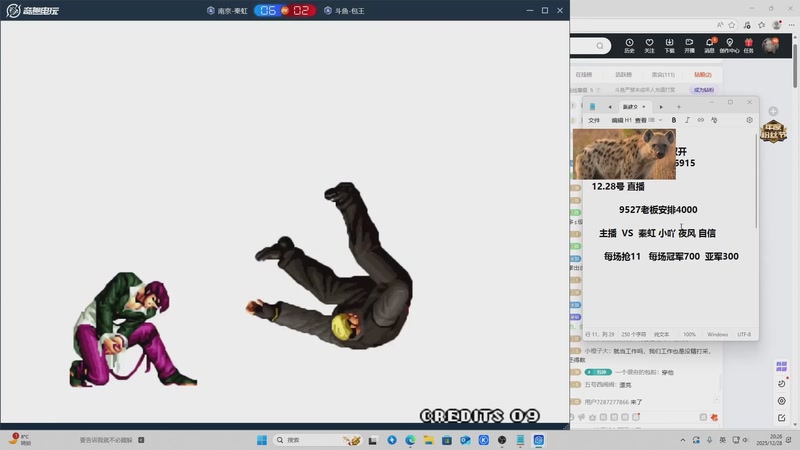Close the 新建文 tab in Notepad
This screenshot has height=450, width=800.
644,107
